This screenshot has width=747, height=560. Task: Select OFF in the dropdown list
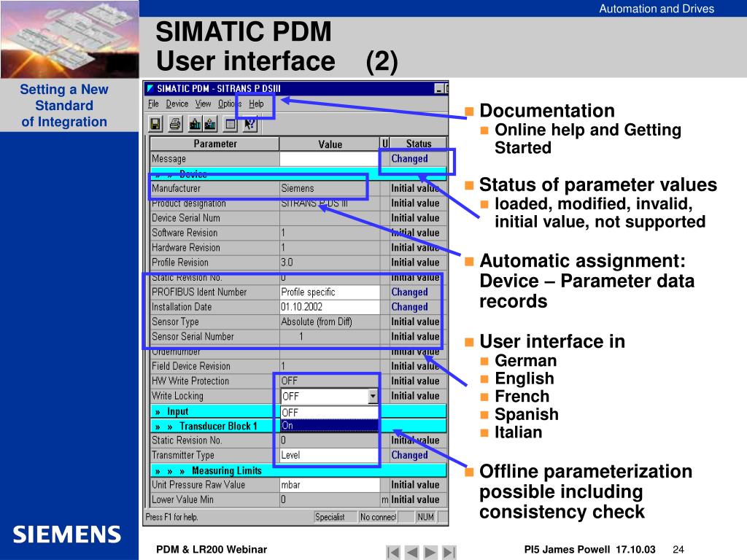coord(329,413)
